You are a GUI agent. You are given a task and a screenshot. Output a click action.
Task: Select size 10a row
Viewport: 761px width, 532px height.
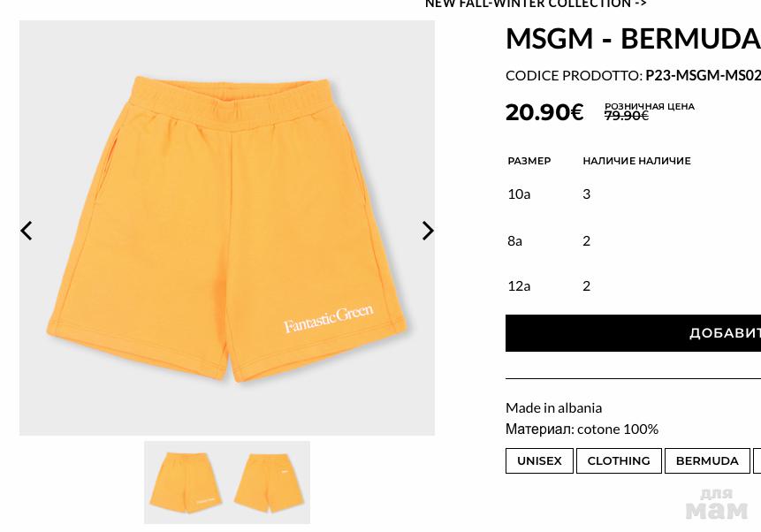(633, 194)
